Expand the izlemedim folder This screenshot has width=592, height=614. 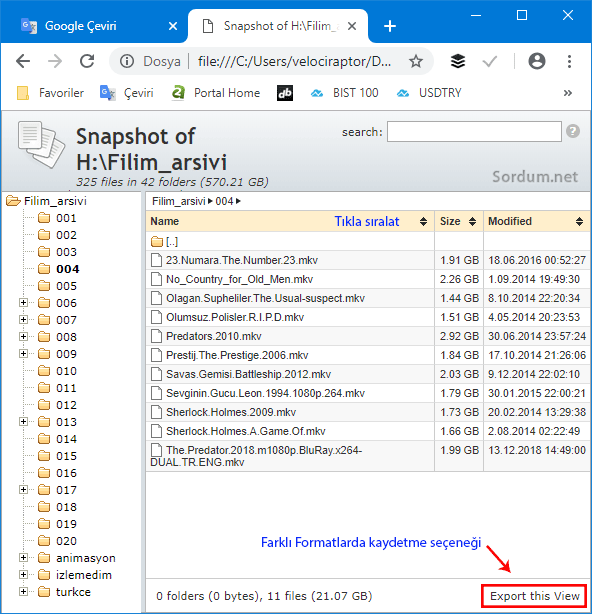pyautogui.click(x=23, y=574)
